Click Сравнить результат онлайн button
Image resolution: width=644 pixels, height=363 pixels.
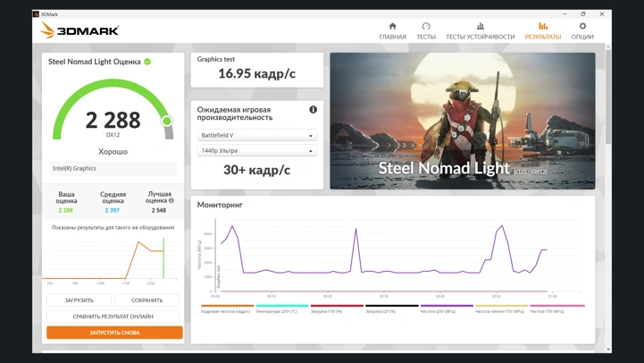pos(113,317)
